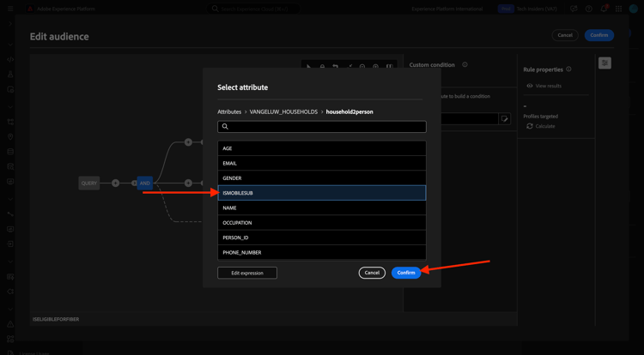Click the plus between QUERY and AND

[x=115, y=184]
